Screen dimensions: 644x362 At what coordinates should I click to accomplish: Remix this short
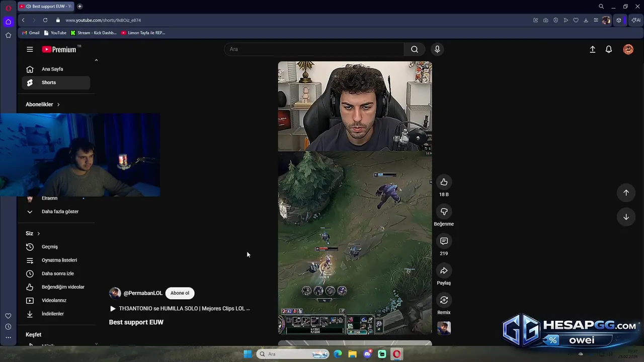point(444,300)
